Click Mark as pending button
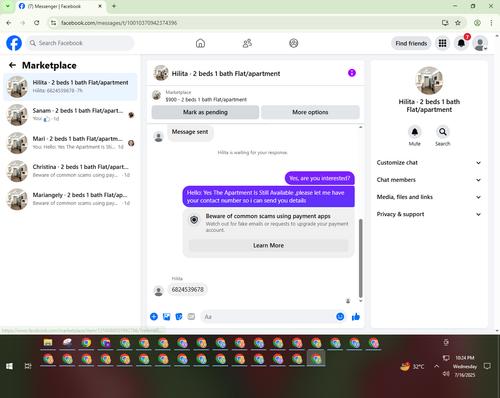500x398 pixels. [x=205, y=112]
